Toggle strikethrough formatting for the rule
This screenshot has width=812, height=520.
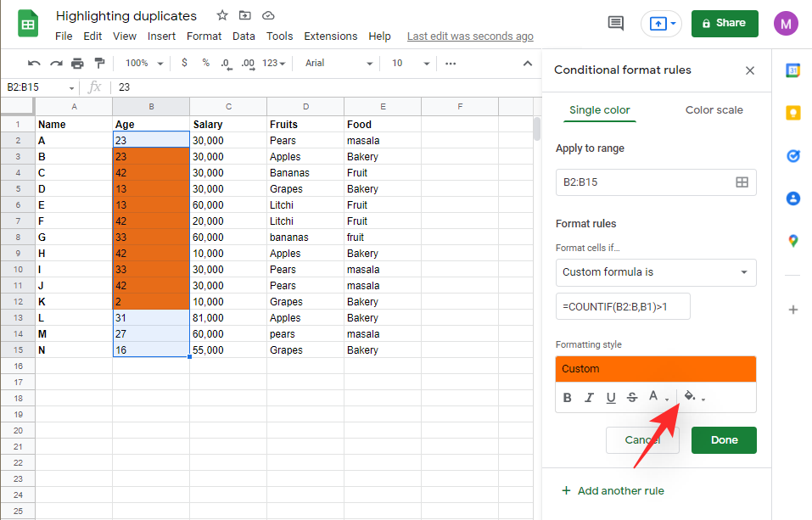[x=632, y=397]
